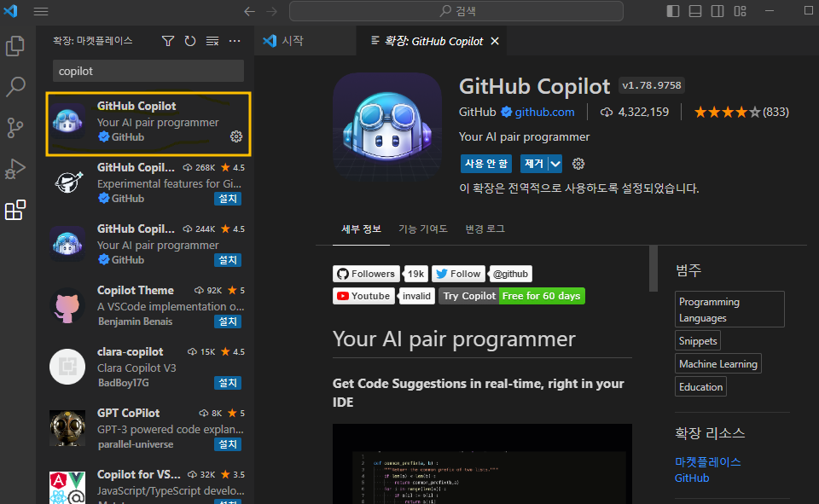Click the Try Copilot free badge
Viewport: 819px width, 504px height.
pyautogui.click(x=512, y=296)
